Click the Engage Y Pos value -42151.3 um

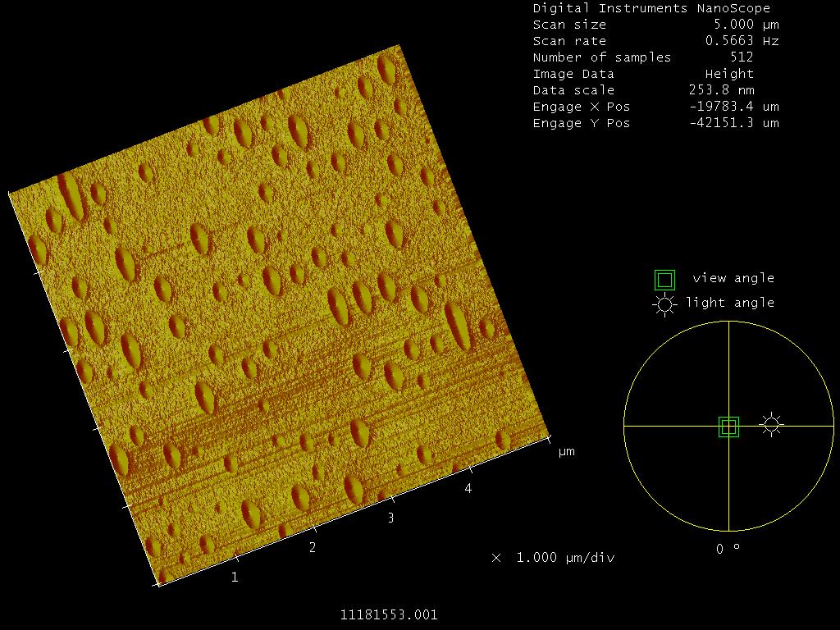tap(733, 123)
